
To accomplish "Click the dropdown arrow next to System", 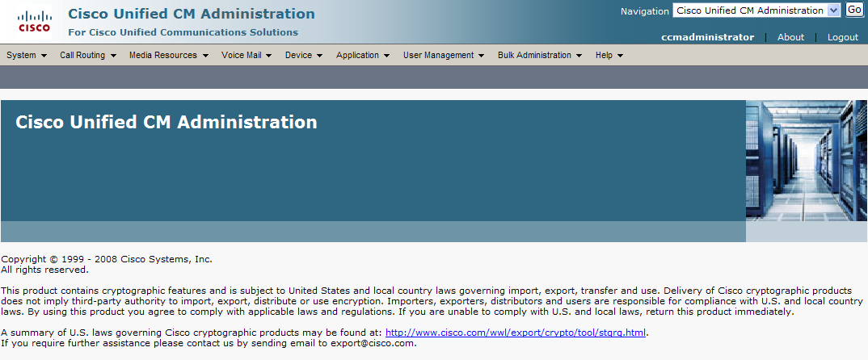I will tap(44, 56).
